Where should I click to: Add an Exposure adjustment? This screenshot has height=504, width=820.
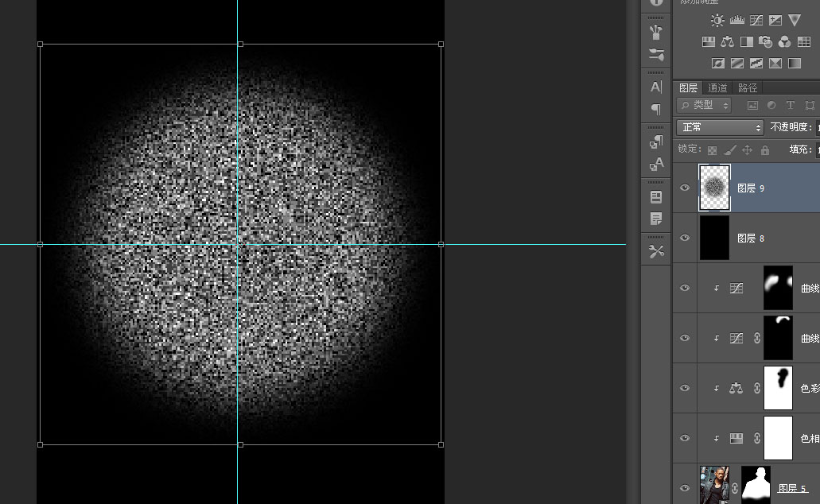775,21
